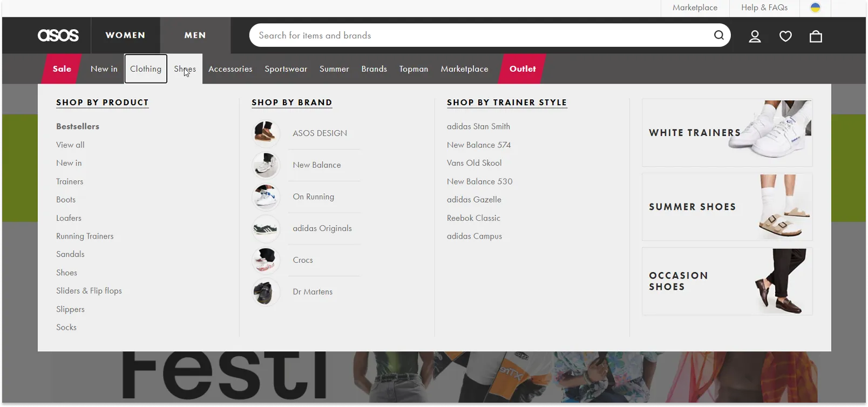Click the Crocs text link
Screen dimensions: 868x407
pos(303,260)
